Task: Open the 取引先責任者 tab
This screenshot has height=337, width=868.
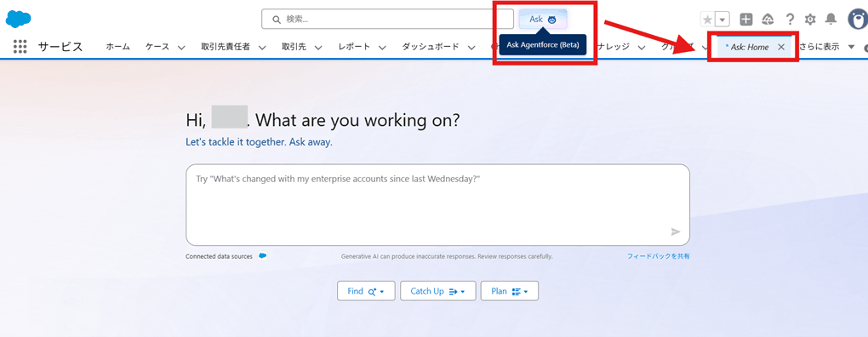Action: [x=226, y=47]
